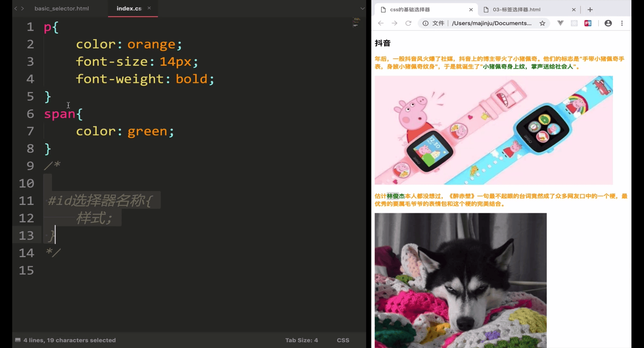Click the browser forward button
This screenshot has width=644, height=348.
click(x=394, y=23)
